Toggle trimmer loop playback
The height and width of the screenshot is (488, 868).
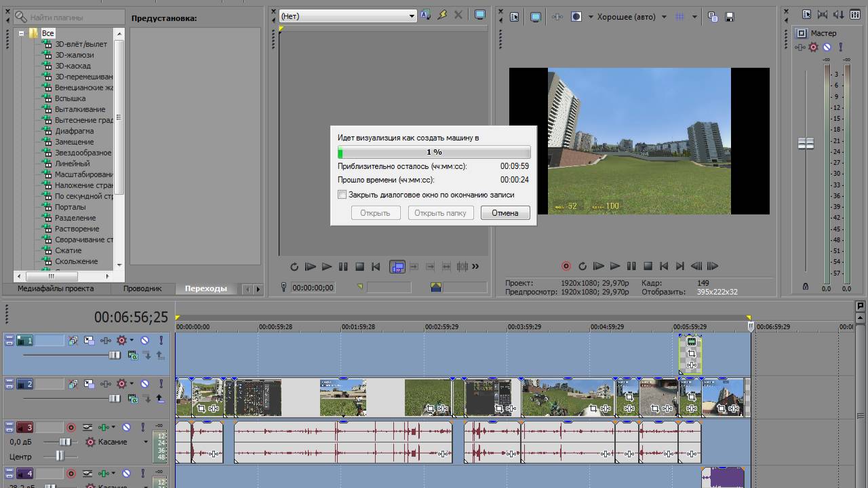(294, 267)
